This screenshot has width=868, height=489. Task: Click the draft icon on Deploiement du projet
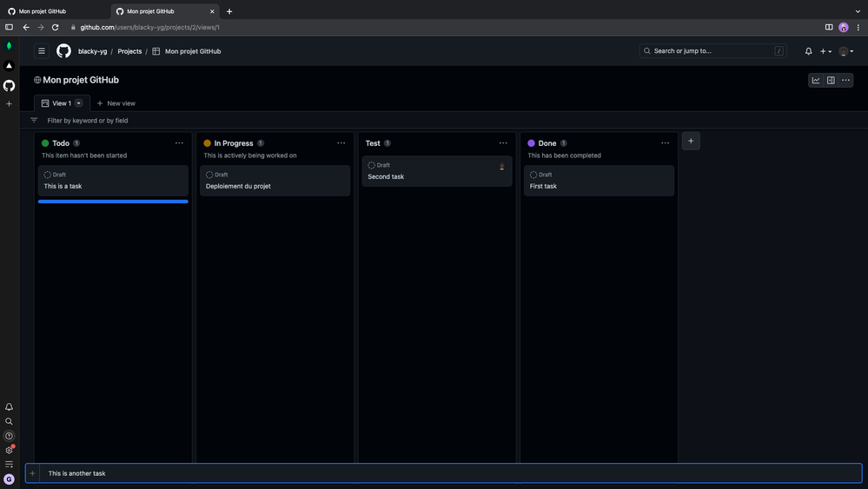click(209, 175)
